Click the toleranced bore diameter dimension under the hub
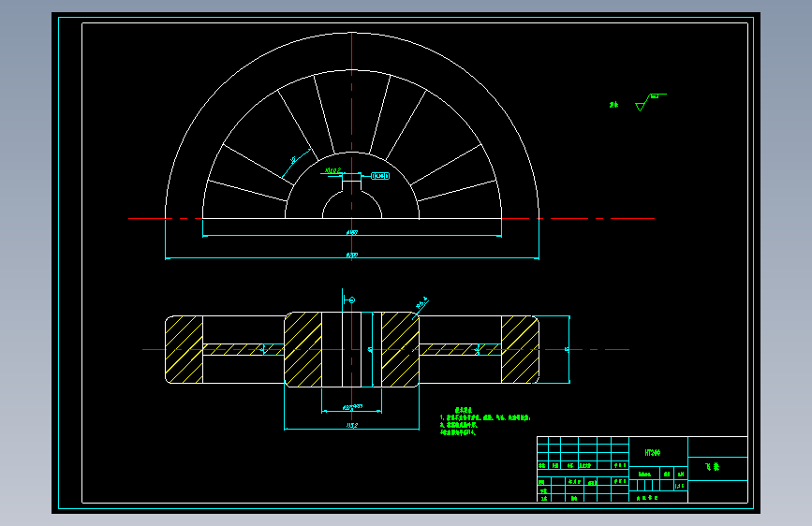This screenshot has height=526, width=812. click(x=352, y=407)
